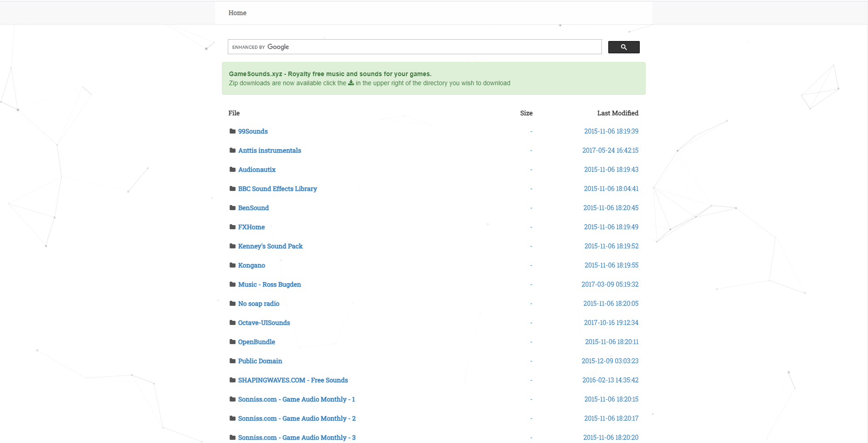Open the Public Domain directory link

click(260, 361)
